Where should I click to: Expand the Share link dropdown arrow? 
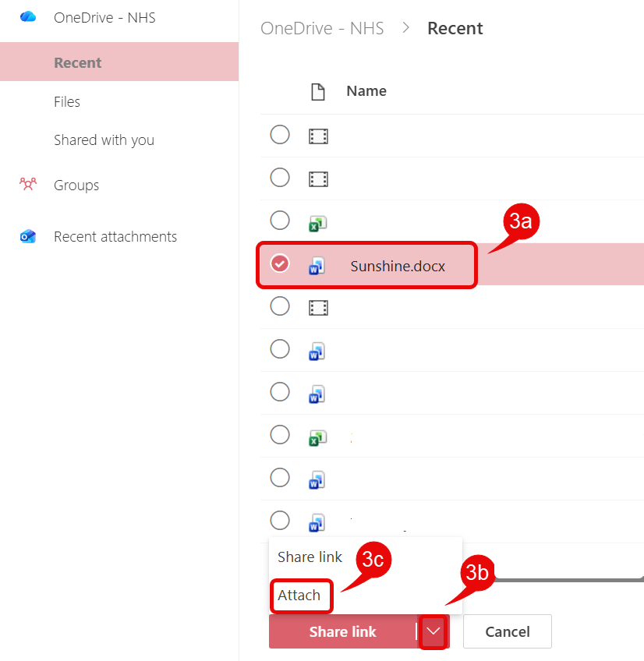coord(433,631)
